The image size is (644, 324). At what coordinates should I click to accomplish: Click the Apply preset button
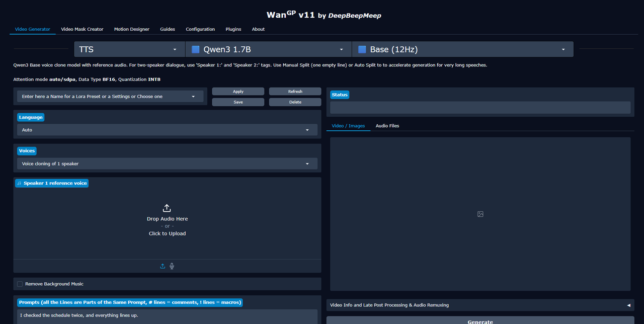pos(238,92)
